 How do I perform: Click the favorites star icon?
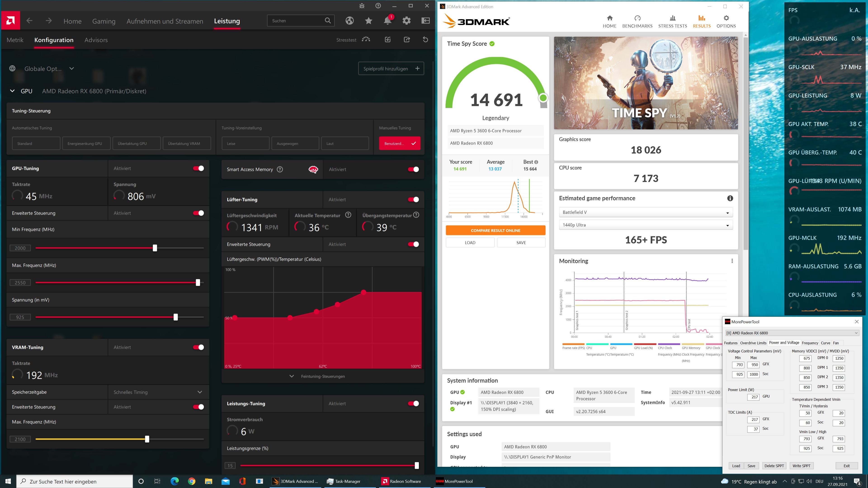(368, 21)
